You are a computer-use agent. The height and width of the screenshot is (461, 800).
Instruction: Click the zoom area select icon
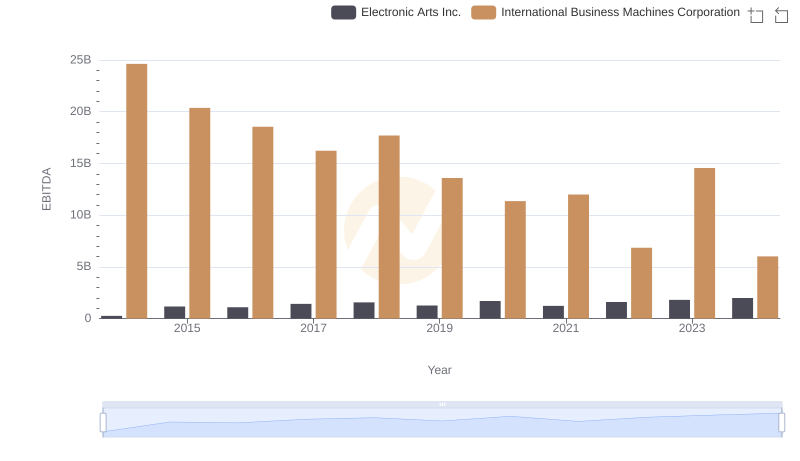coord(756,15)
